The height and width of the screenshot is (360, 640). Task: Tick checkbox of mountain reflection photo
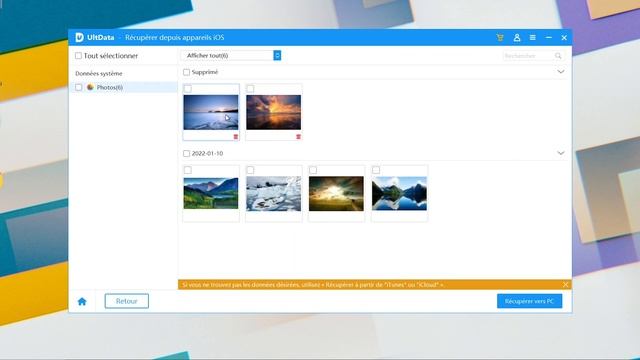[x=376, y=170]
